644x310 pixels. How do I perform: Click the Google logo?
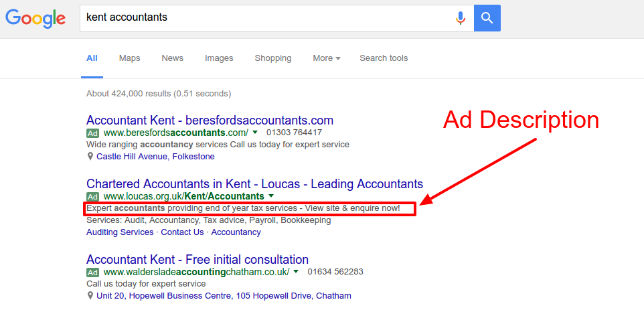coord(35,18)
